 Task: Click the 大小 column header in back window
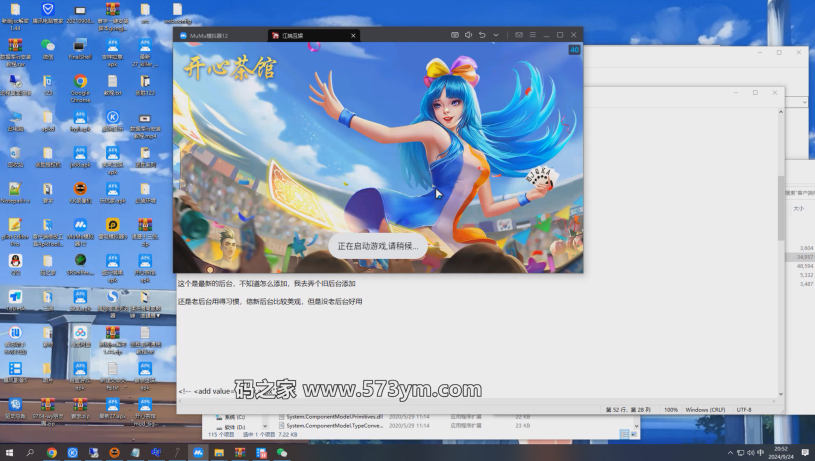[x=798, y=208]
